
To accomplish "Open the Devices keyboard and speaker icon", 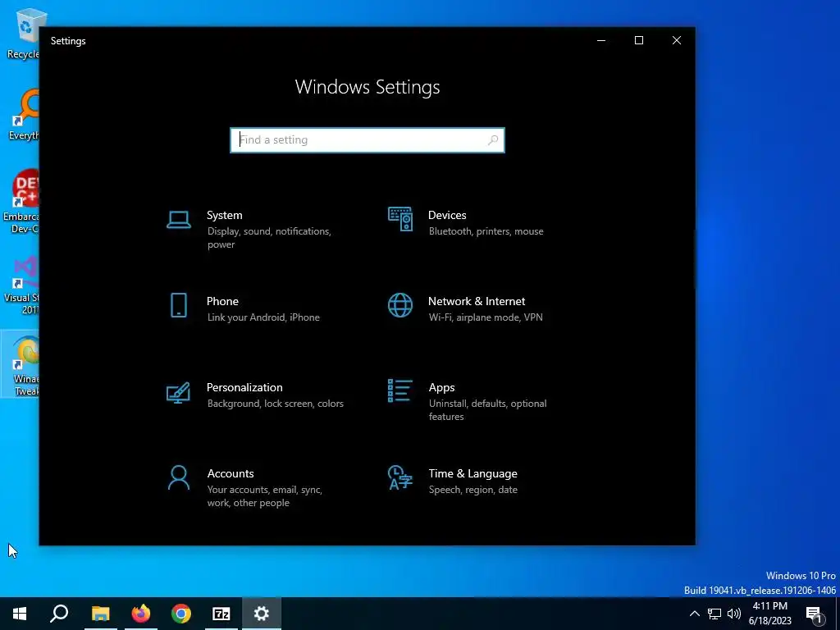I will pyautogui.click(x=400, y=219).
